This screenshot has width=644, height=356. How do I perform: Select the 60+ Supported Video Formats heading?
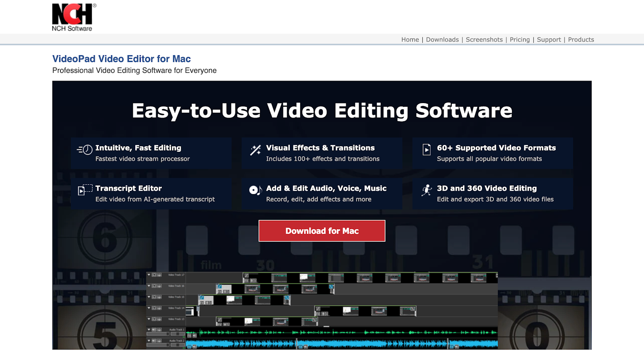496,148
